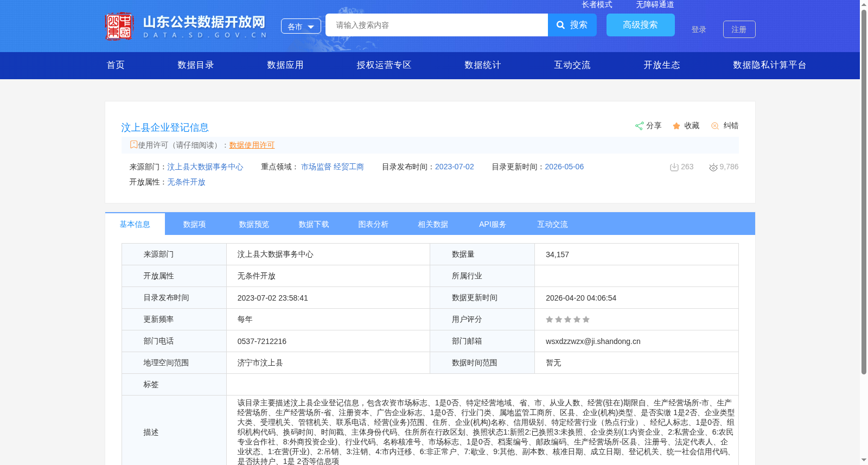Switch to the 数据项 tab
Image resolution: width=868 pixels, height=465 pixels.
tap(195, 224)
